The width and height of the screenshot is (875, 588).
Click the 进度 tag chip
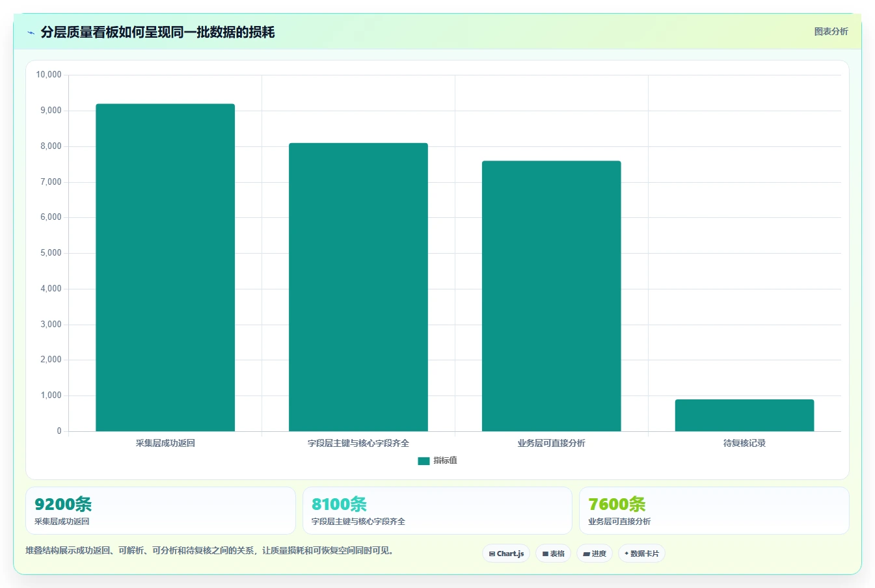point(595,554)
